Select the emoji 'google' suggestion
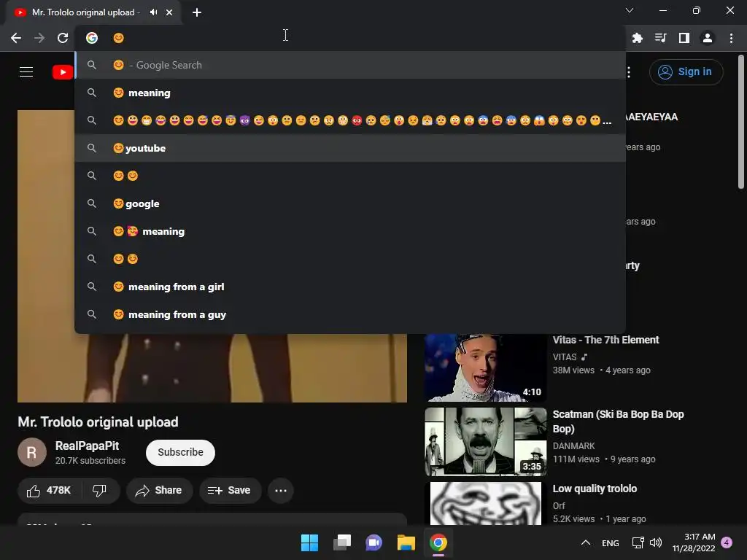Image resolution: width=747 pixels, height=560 pixels. point(350,203)
